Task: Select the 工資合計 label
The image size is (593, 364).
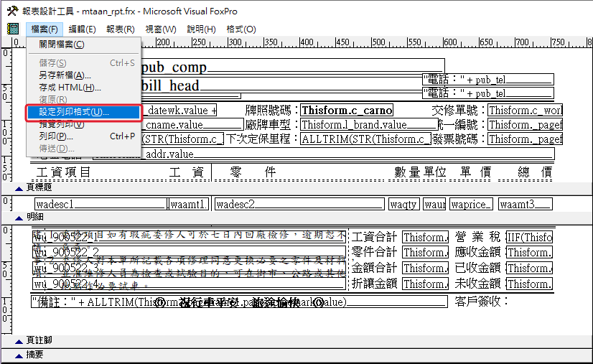Action: tap(375, 237)
